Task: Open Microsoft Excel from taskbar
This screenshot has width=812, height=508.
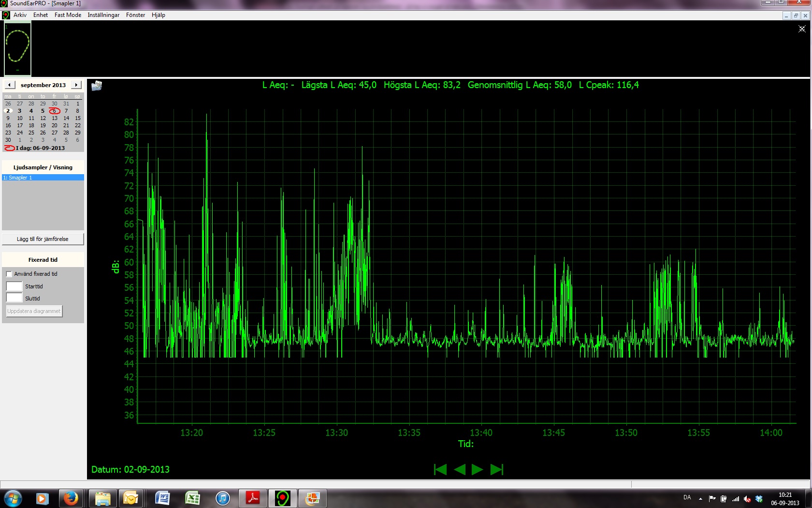Action: [x=192, y=498]
